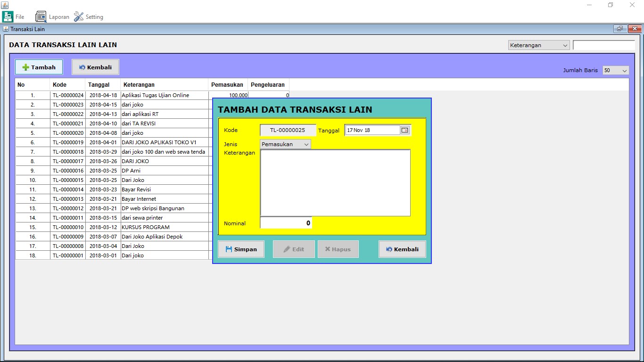Click the toolbar Kembali button
644x362 pixels.
pyautogui.click(x=95, y=67)
